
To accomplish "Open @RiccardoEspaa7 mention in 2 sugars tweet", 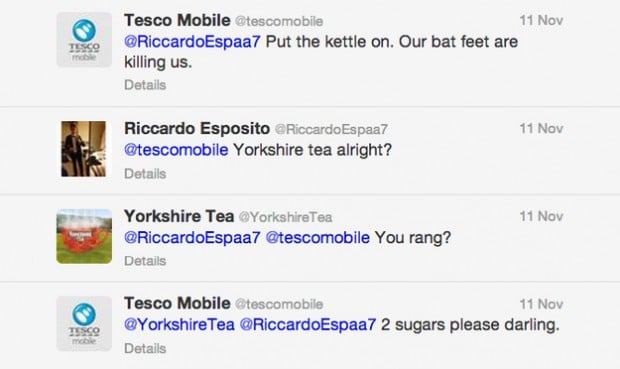I will [308, 325].
